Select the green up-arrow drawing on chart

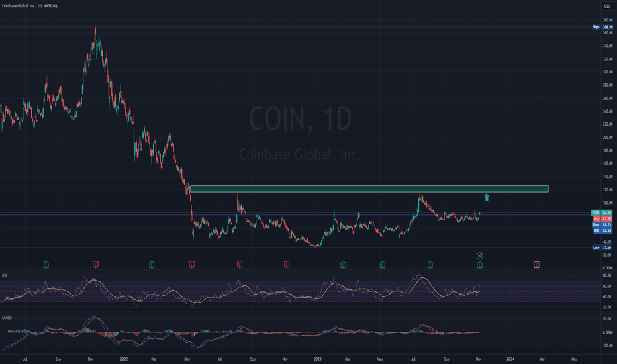(487, 197)
